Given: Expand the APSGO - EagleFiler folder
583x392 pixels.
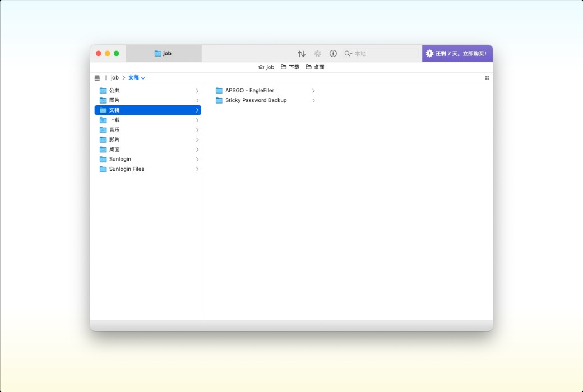Looking at the screenshot, I should point(313,90).
